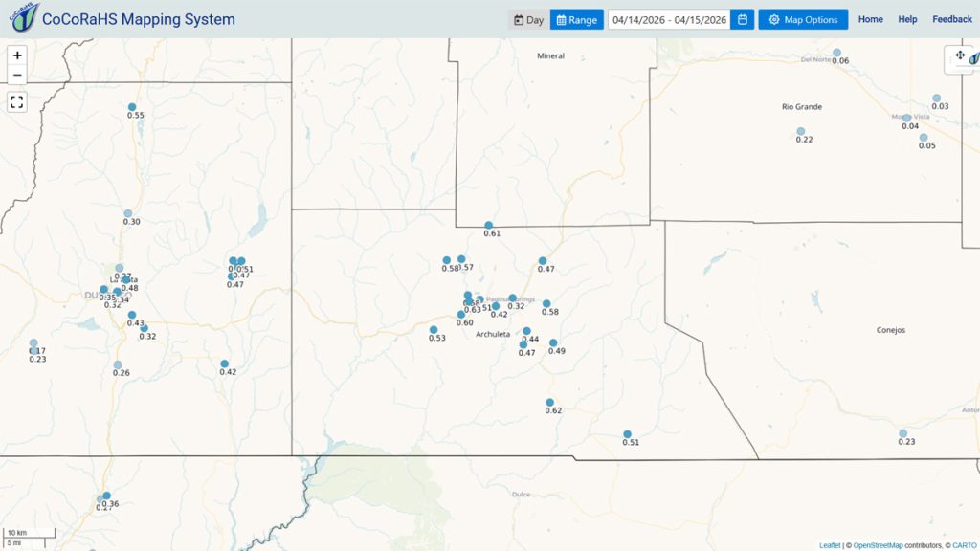Select the station marker reading 0.04
This screenshot has height=551, width=980.
tap(907, 118)
